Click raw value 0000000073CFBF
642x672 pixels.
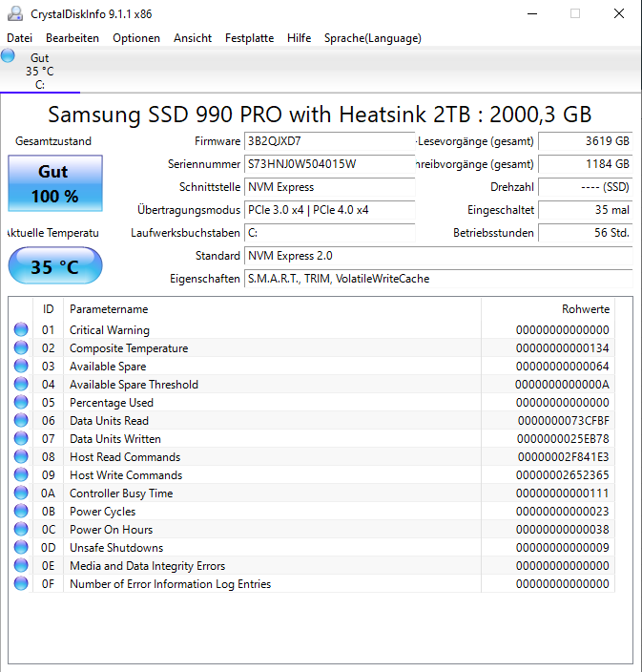click(563, 421)
